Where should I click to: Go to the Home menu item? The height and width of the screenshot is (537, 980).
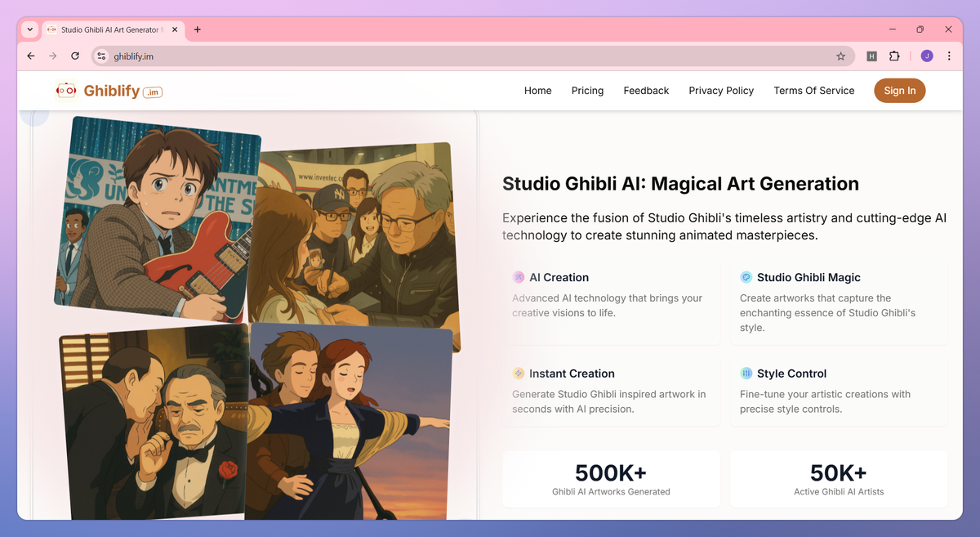538,91
